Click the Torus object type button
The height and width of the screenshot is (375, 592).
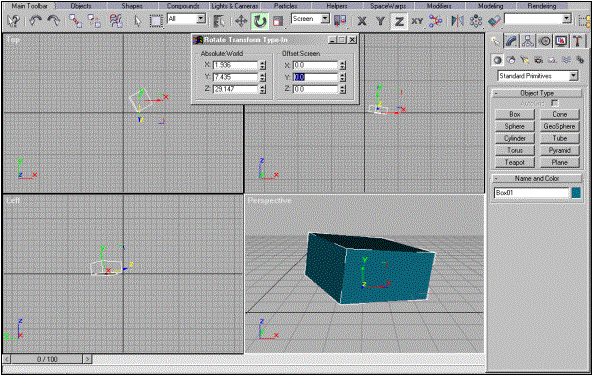tap(515, 150)
